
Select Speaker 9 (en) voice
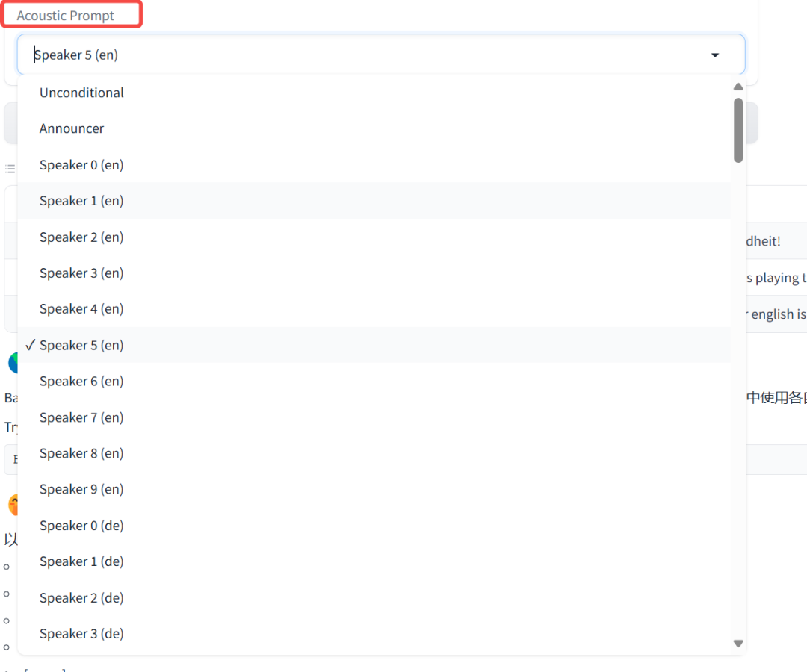click(81, 489)
